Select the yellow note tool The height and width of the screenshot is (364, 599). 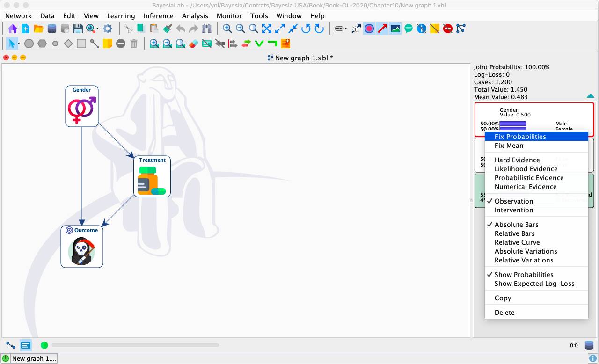coord(108,44)
